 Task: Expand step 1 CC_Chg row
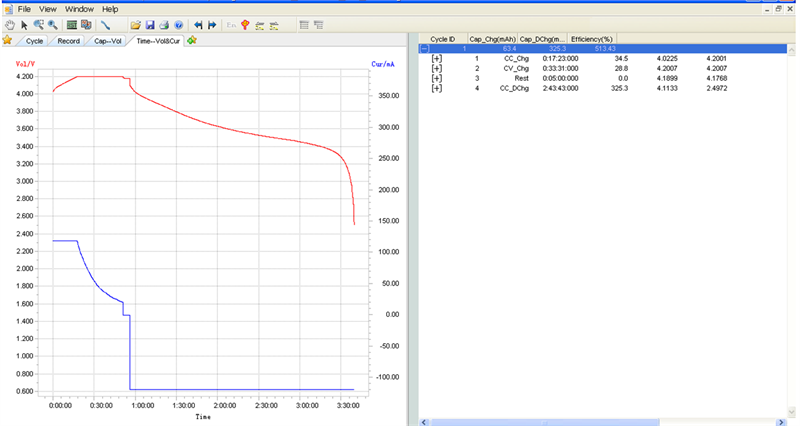[x=437, y=59]
